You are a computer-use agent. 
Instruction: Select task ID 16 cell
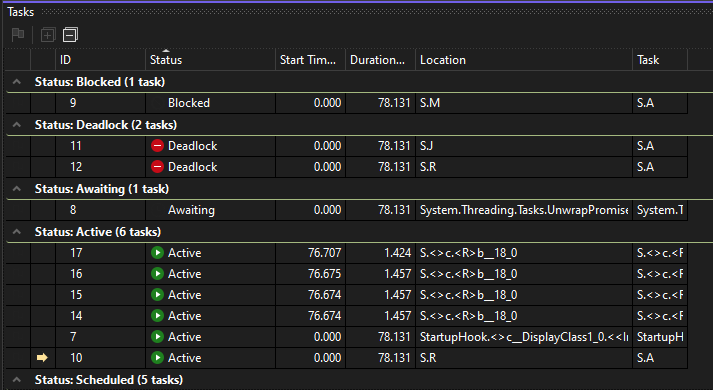click(x=100, y=274)
